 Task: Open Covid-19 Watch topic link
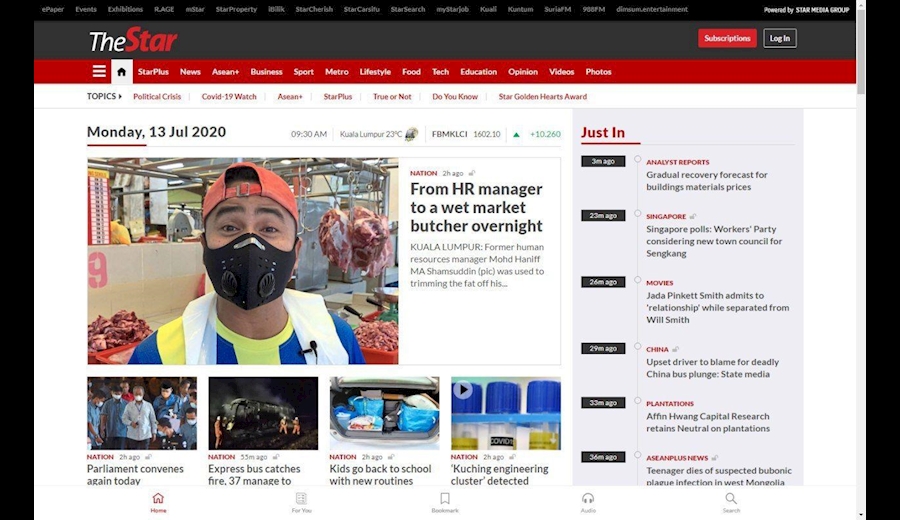coord(229,97)
